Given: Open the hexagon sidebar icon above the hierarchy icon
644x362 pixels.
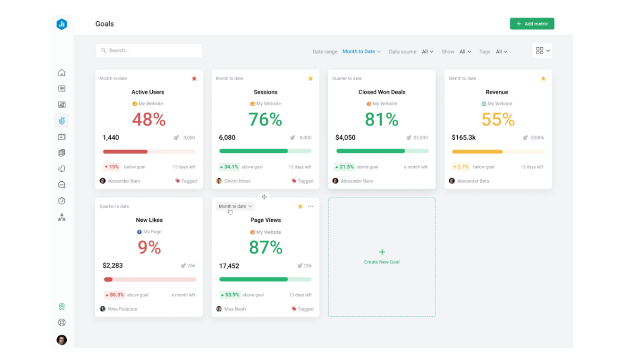Looking at the screenshot, I should point(62,201).
